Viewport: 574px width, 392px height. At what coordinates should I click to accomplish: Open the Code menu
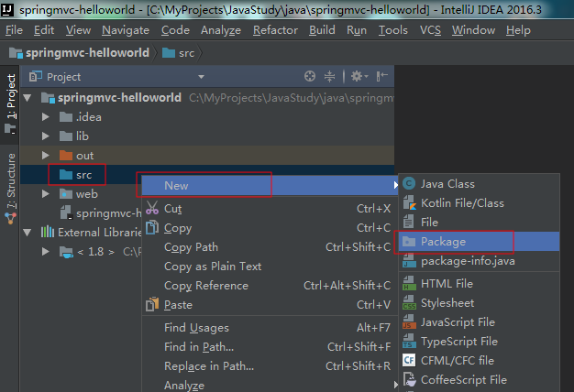tap(175, 30)
